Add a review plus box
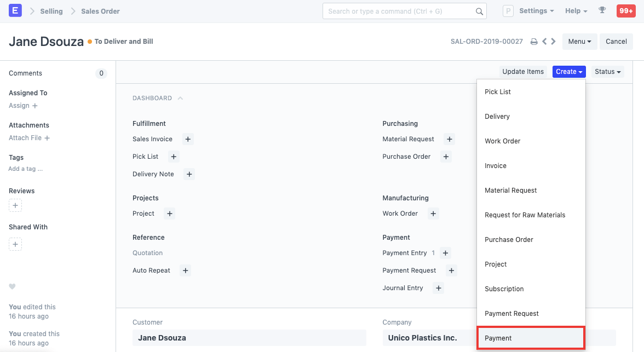The width and height of the screenshot is (644, 352). (x=15, y=205)
